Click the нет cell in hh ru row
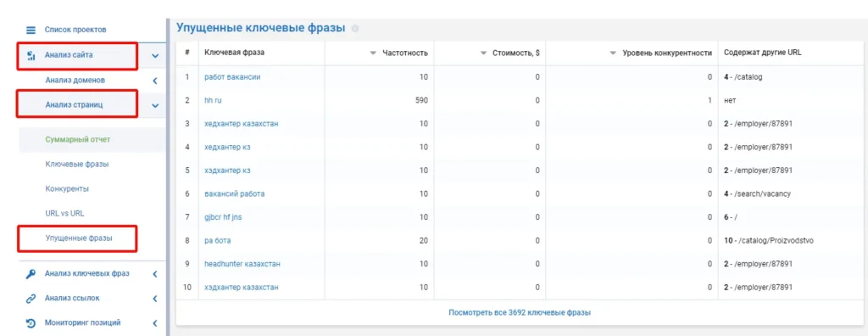The width and height of the screenshot is (868, 336). [730, 100]
